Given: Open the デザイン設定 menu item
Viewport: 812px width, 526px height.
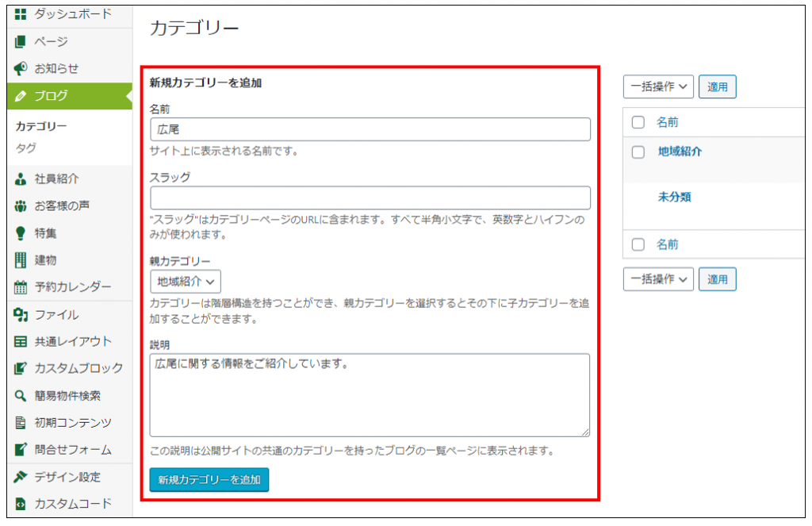Looking at the screenshot, I should [67, 477].
